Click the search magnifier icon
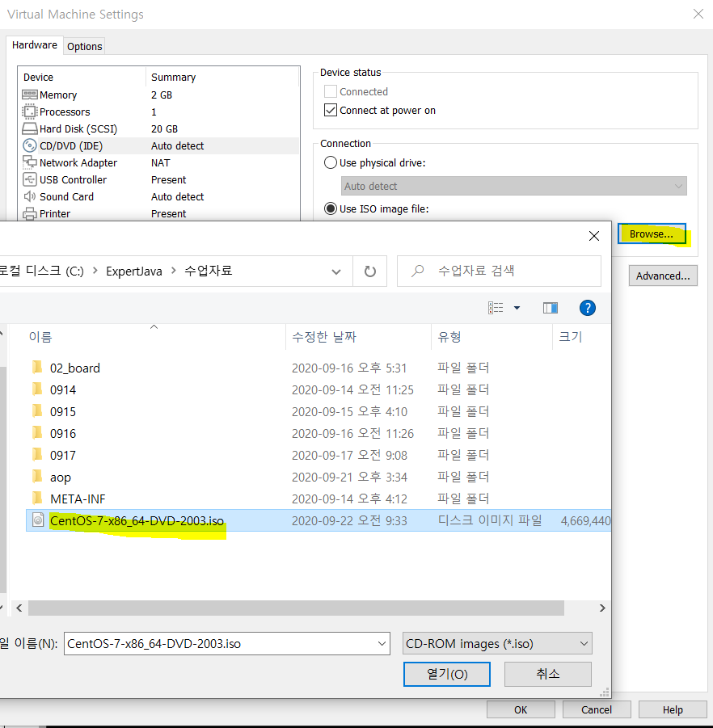Screen dimensions: 713x728 click(x=418, y=271)
